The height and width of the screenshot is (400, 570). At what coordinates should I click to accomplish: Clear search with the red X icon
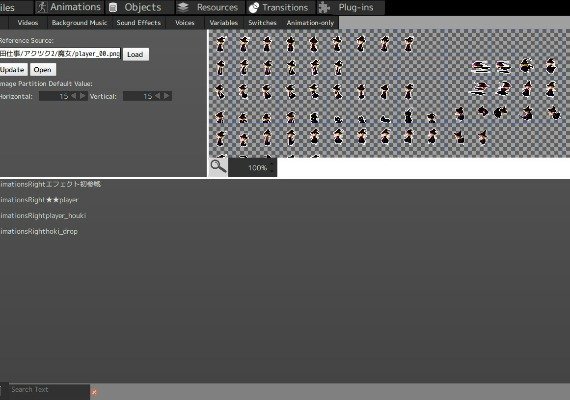tap(95, 392)
